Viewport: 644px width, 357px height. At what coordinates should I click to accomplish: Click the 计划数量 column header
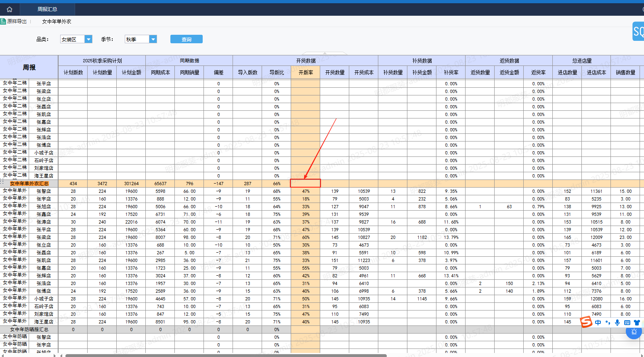[x=102, y=72]
